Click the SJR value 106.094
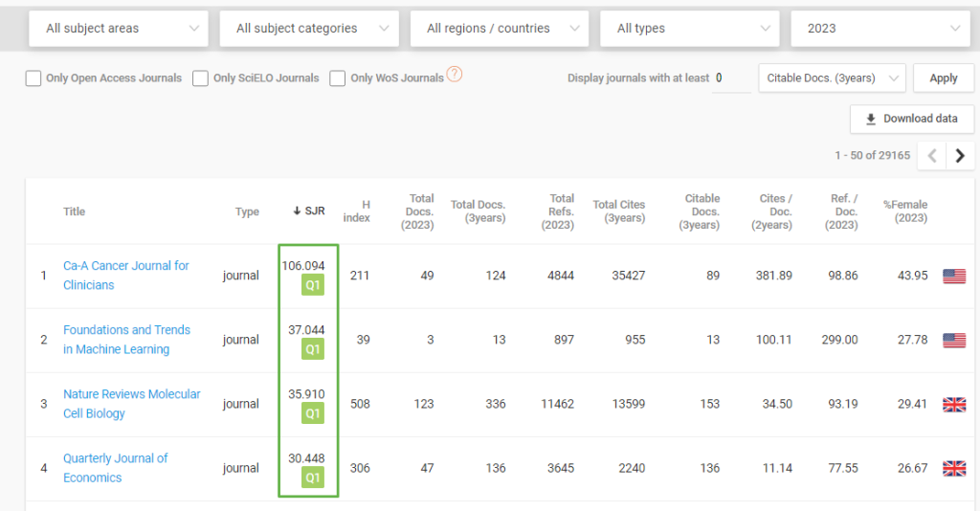980x511 pixels. click(303, 265)
